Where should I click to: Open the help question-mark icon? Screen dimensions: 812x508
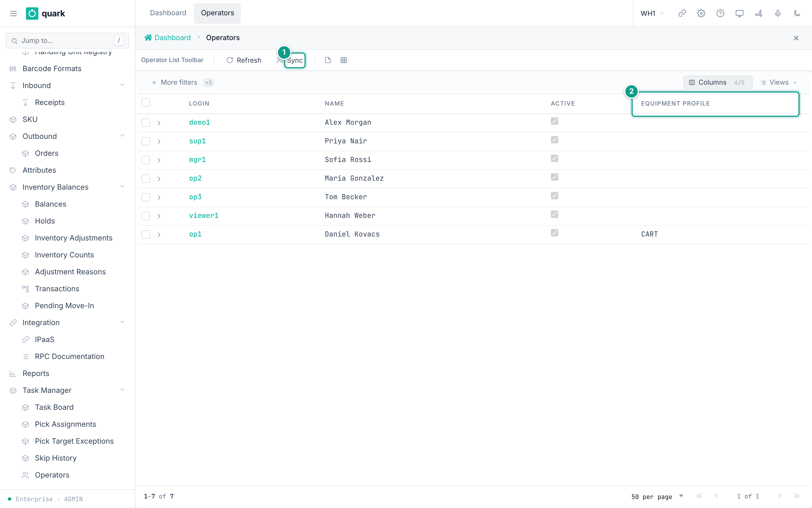tap(720, 14)
